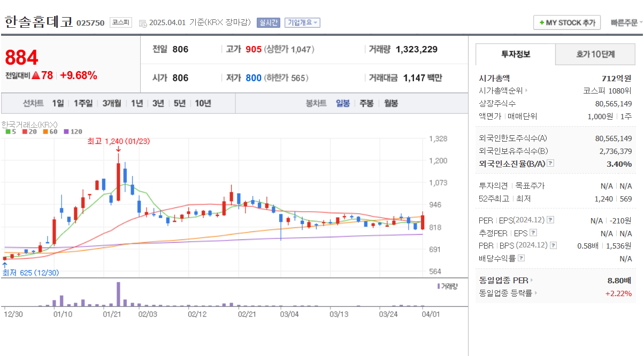
Task: Select the 일봉 candle chart
Action: (x=343, y=103)
